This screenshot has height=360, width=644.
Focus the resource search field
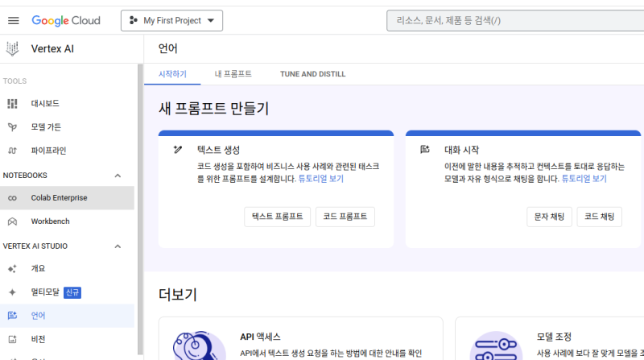[x=515, y=21]
